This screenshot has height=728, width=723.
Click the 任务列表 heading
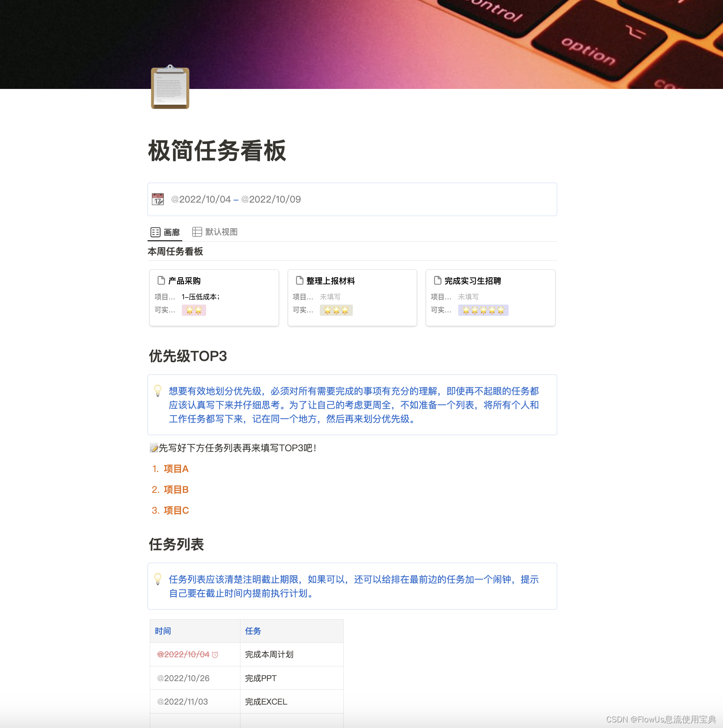[x=176, y=544]
